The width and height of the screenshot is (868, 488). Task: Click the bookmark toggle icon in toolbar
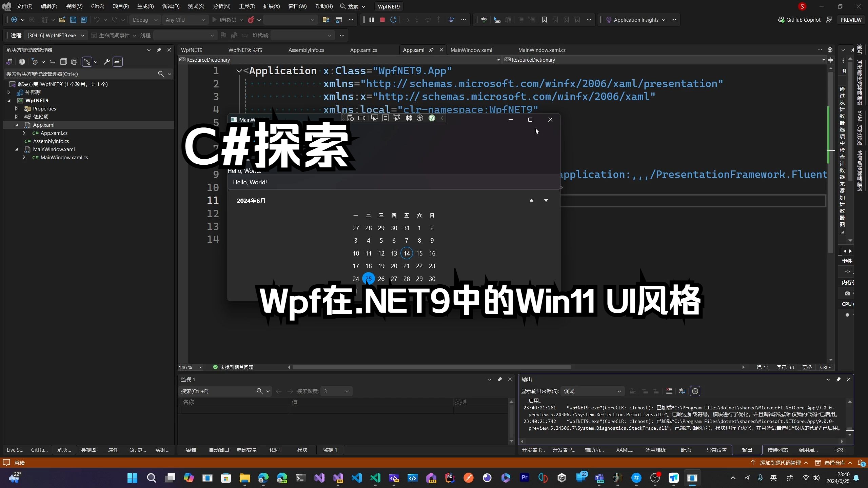tap(545, 20)
